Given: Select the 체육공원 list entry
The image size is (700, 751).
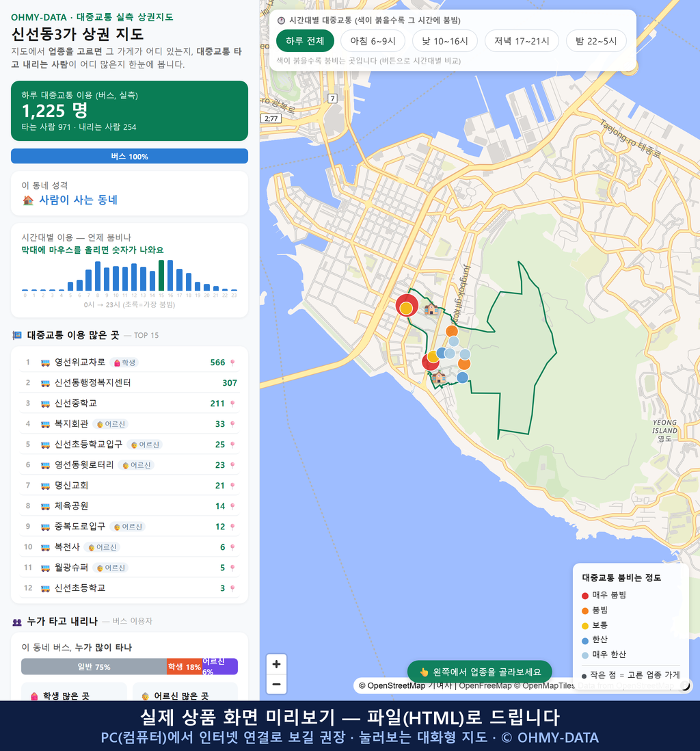Looking at the screenshot, I should tap(129, 506).
